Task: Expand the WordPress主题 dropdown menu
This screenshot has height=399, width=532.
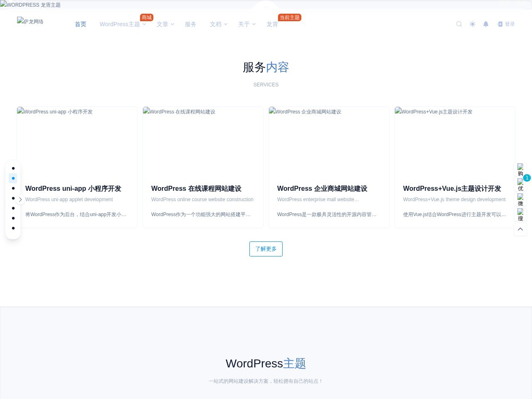Action: click(120, 24)
